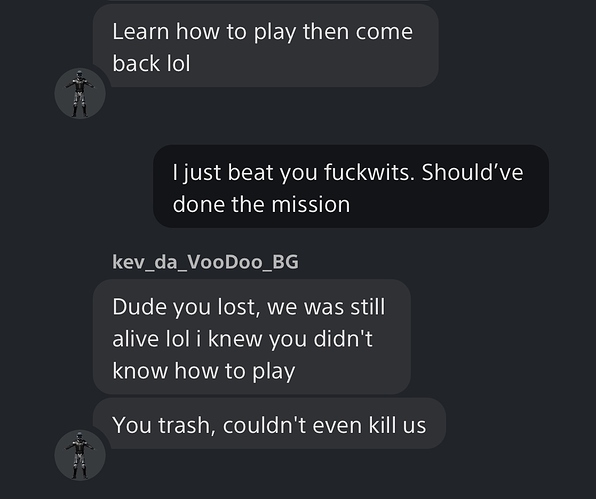Click the words "You trash" in last message
596x499 pixels.
click(x=161, y=425)
